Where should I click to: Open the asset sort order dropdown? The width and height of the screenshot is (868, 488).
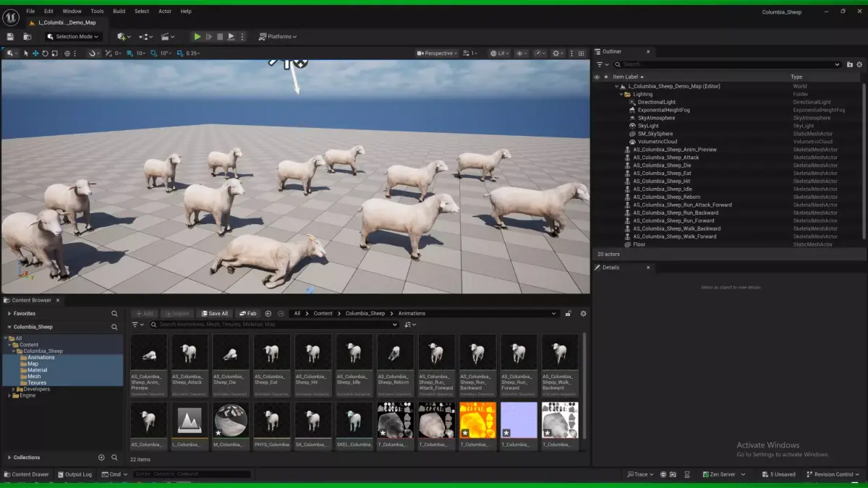[x=410, y=325]
